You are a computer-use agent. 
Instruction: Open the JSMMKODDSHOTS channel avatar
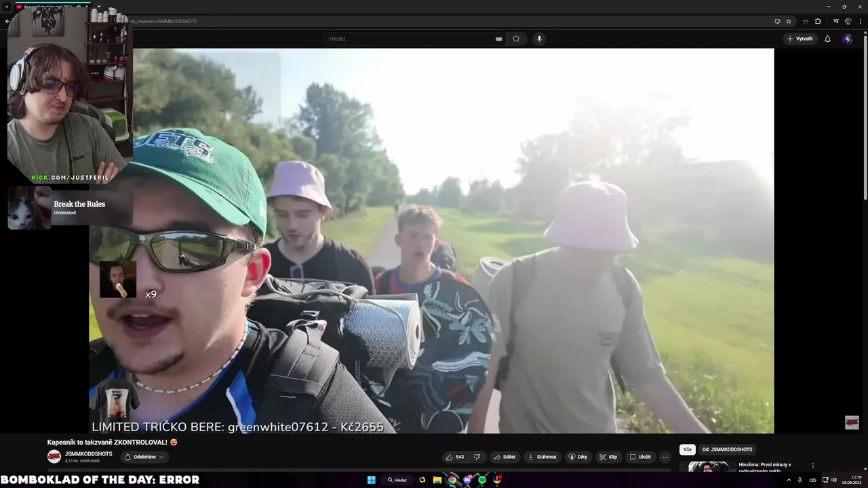[x=54, y=457]
